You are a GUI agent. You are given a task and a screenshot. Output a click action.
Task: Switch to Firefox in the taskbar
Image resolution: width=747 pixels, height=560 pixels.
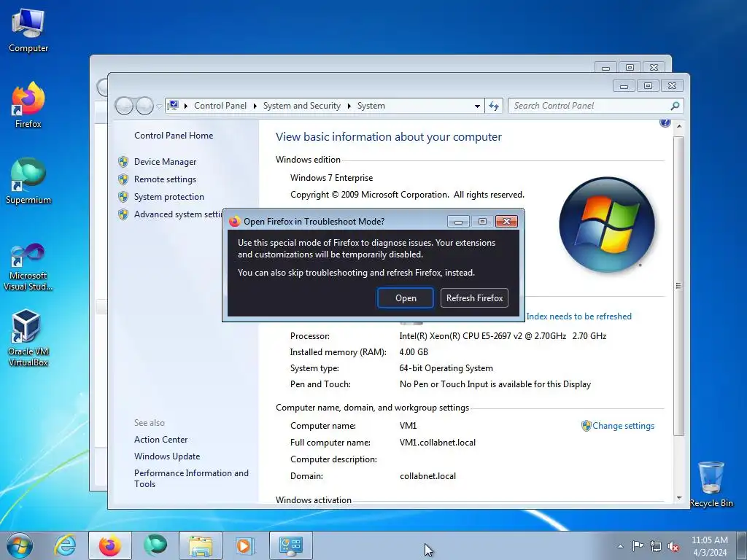click(x=109, y=545)
